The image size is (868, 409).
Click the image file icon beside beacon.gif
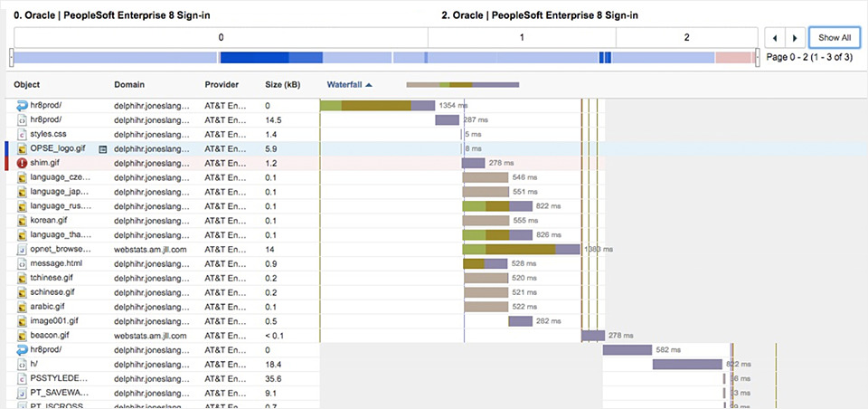[x=22, y=335]
